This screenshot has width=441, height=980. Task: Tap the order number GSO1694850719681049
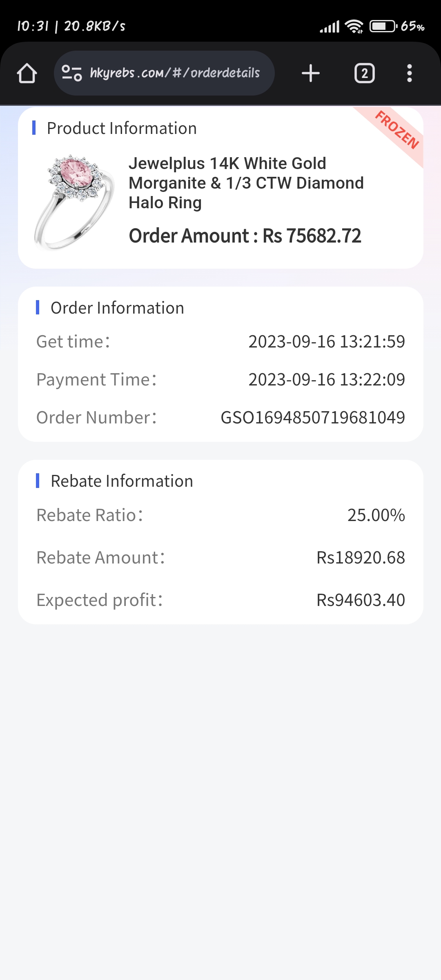click(x=312, y=417)
